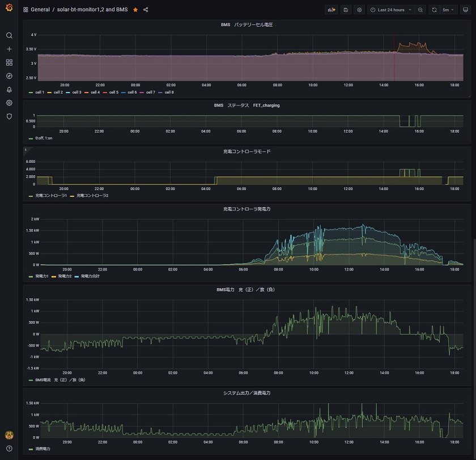Viewport: 476px width, 460px height.
Task: Open the Help question mark icon
Action: click(9, 449)
